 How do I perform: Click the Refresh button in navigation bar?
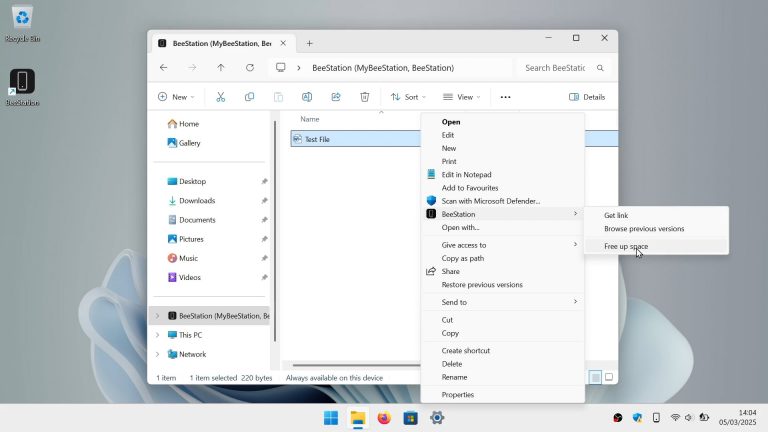250,68
